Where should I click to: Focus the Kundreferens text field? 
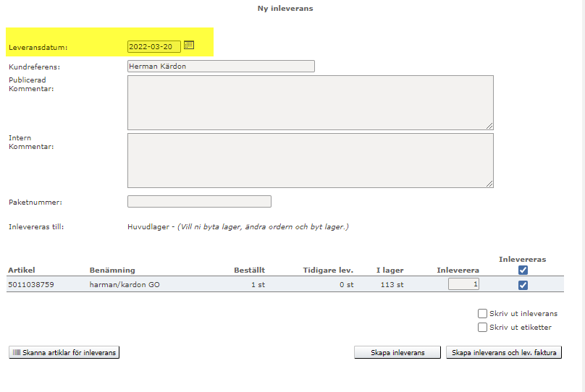pos(221,66)
